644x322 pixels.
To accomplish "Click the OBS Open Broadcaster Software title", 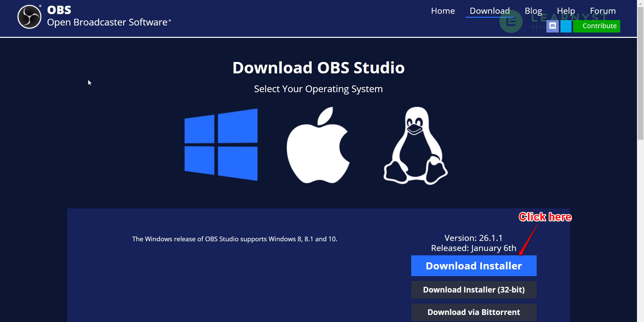I will click(x=109, y=16).
